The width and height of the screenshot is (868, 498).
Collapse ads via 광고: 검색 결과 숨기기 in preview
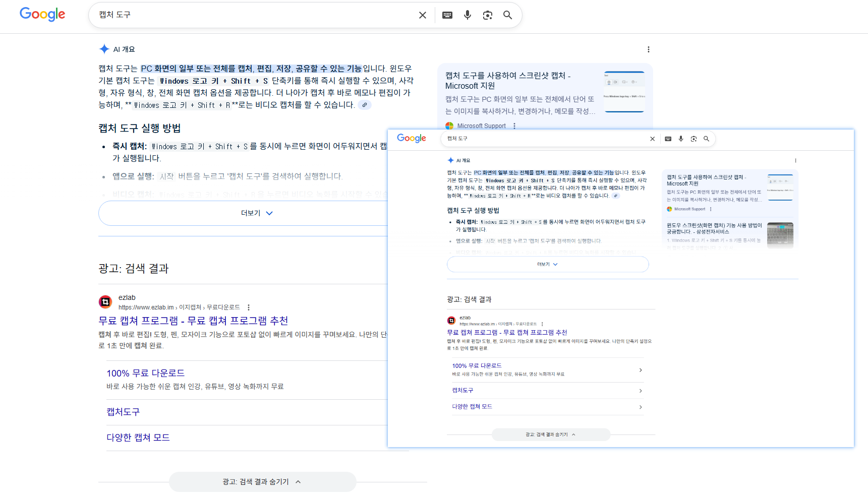click(x=551, y=434)
